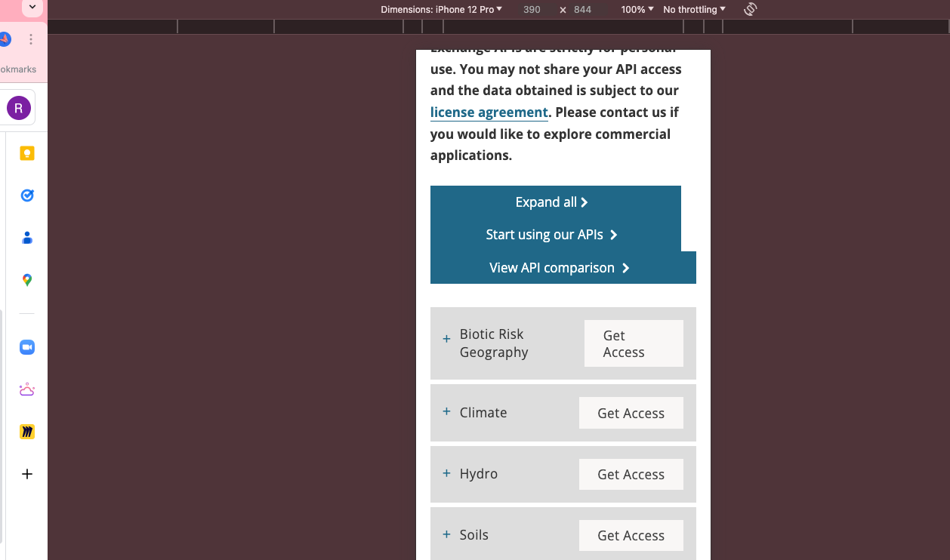Launch Zoom from the sidebar
This screenshot has height=560, width=950.
tap(27, 347)
